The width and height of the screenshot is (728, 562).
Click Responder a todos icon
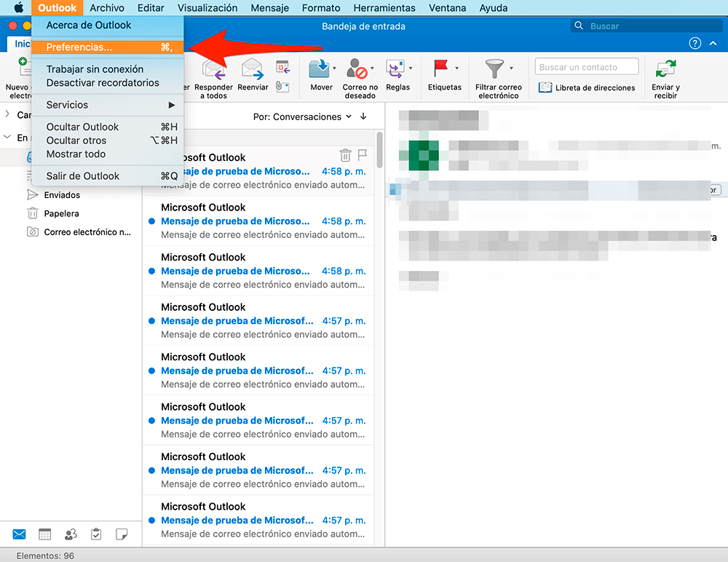[213, 70]
